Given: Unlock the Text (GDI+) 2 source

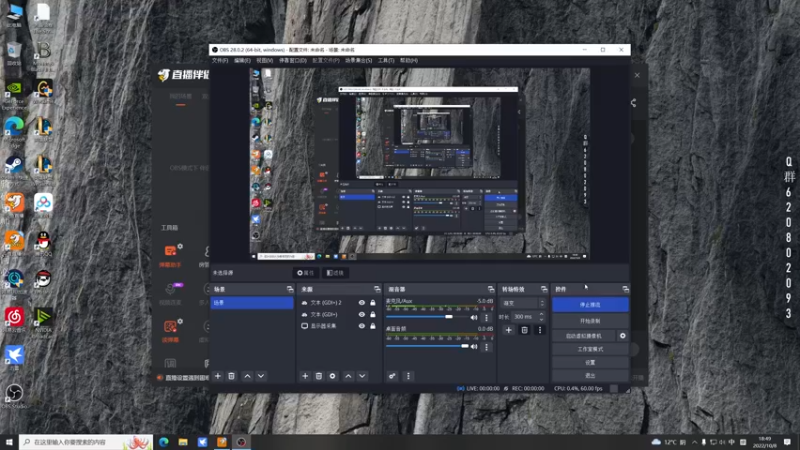Looking at the screenshot, I should (x=373, y=303).
